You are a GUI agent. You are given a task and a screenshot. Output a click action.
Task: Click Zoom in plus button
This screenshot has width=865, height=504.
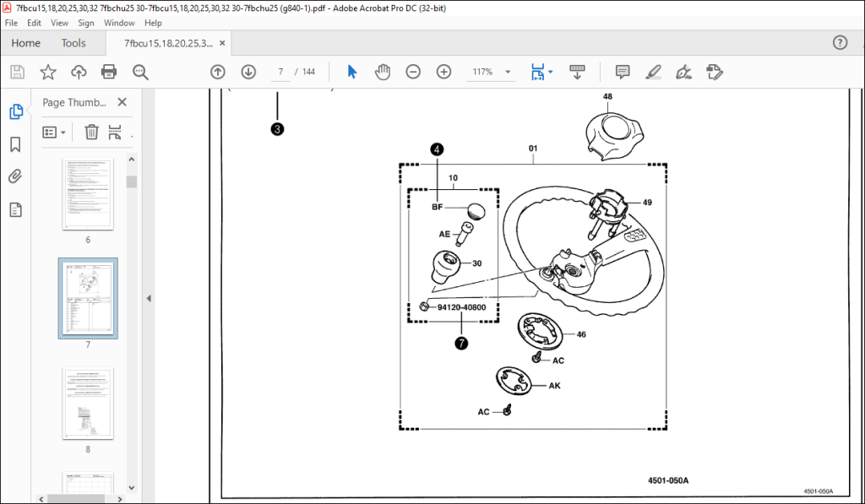click(443, 72)
